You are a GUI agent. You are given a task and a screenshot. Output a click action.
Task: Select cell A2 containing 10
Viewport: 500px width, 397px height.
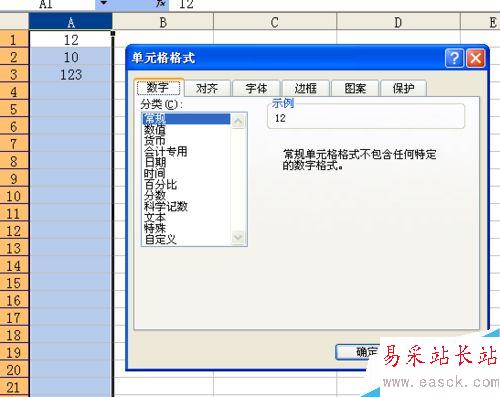[71, 57]
